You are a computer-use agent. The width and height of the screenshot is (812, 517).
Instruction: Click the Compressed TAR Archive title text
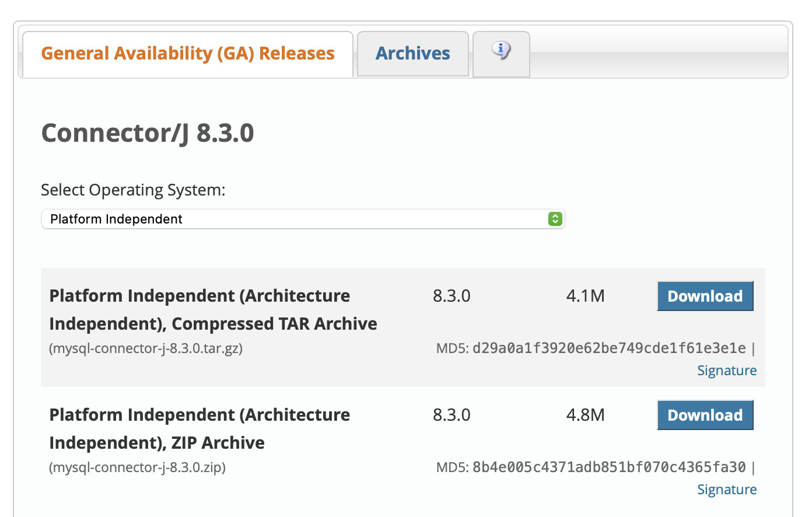pos(213,310)
